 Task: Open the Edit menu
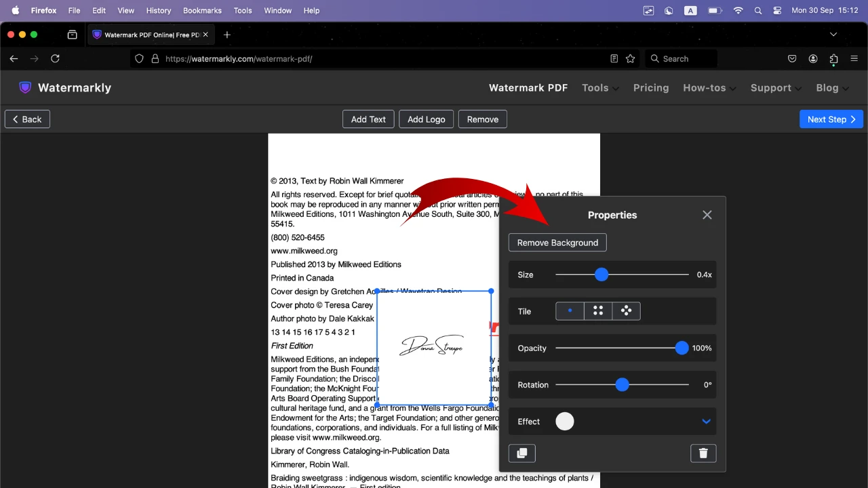[99, 10]
